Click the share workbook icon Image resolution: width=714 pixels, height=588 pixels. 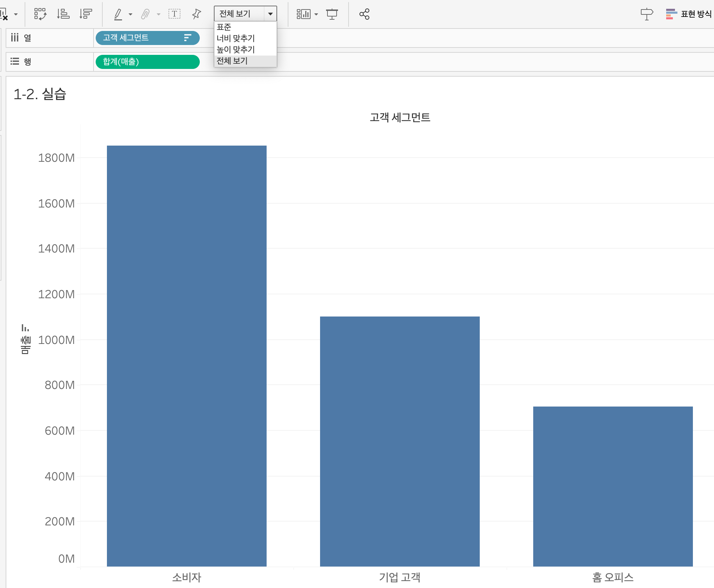364,14
